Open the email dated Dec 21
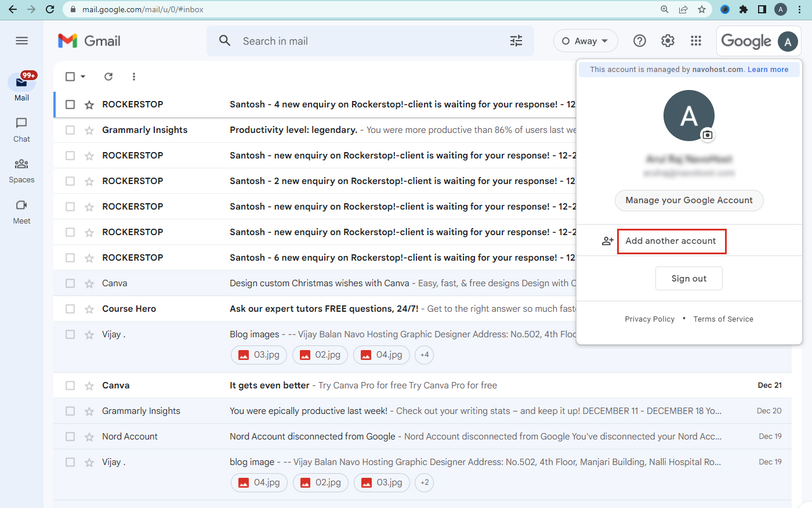 coord(422,385)
